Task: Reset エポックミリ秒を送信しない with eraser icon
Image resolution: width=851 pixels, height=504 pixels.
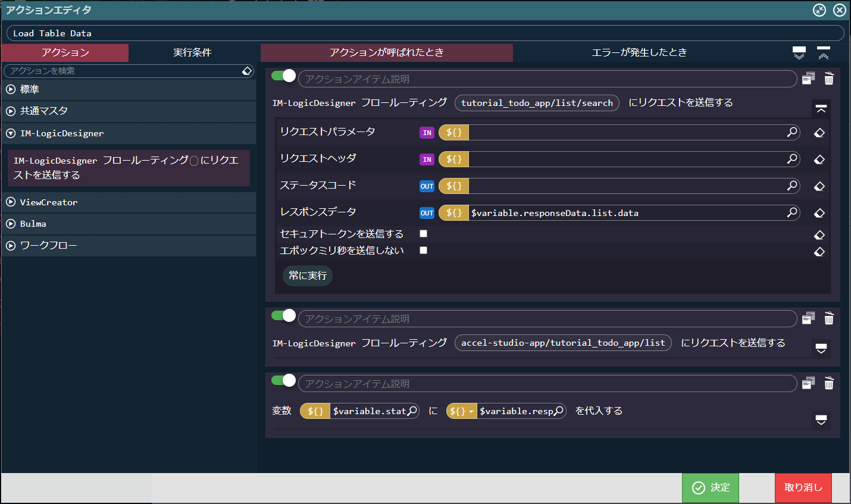Action: click(819, 252)
